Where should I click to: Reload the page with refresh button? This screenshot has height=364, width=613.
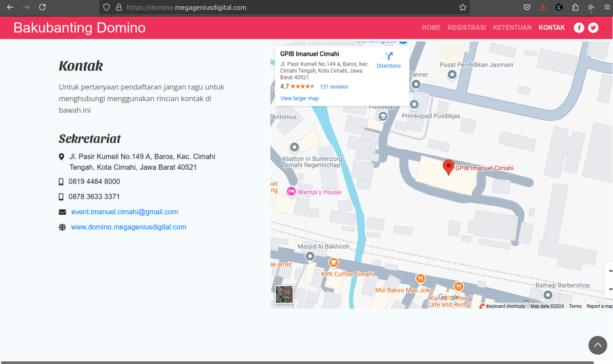[x=42, y=7]
